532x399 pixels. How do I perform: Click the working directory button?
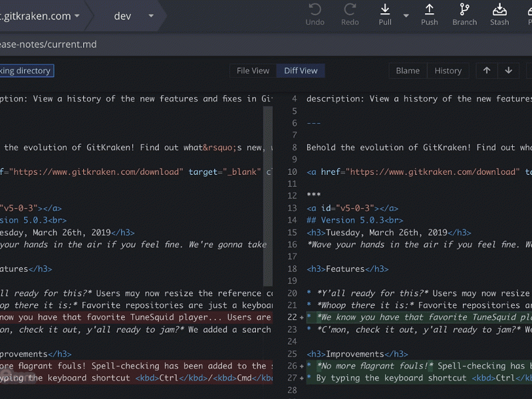tap(27, 70)
